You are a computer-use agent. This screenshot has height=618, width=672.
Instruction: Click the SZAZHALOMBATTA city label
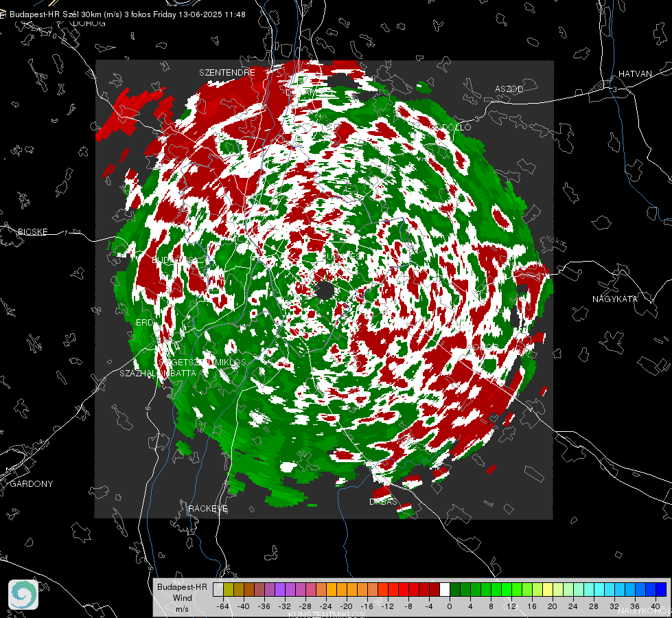point(158,373)
